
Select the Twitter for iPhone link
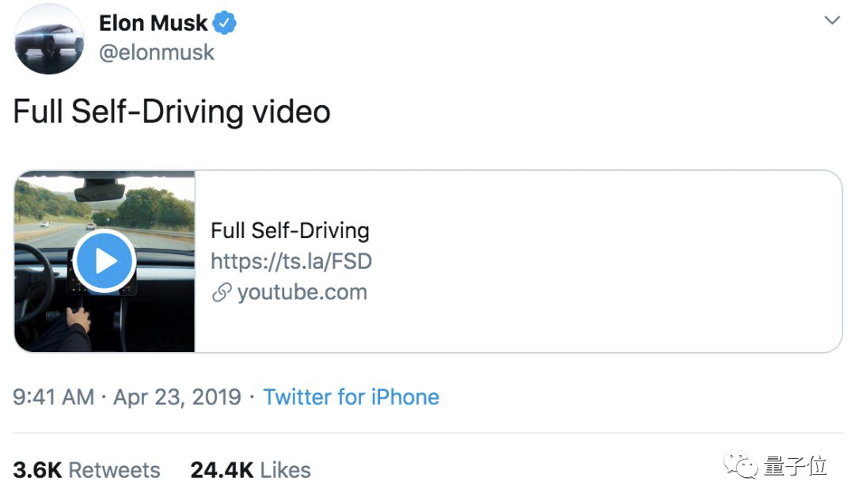pyautogui.click(x=351, y=396)
